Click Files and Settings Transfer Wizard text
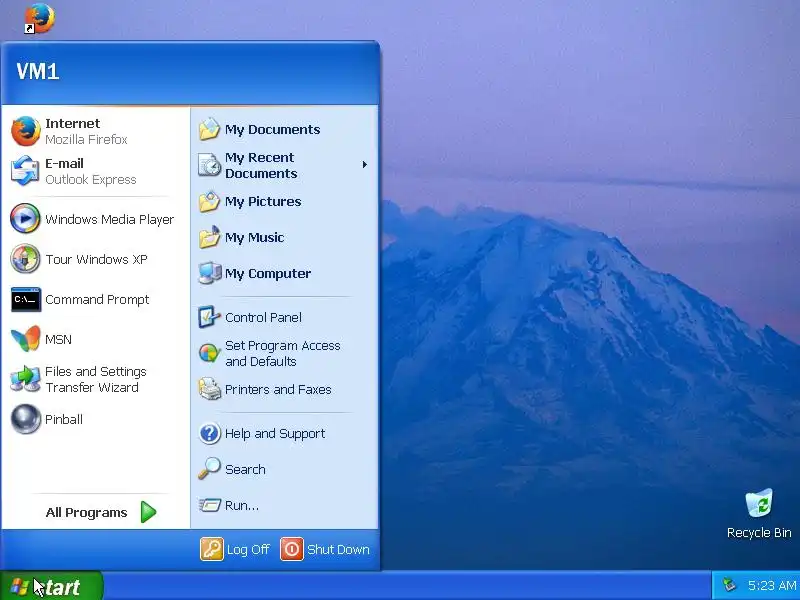 tap(95, 379)
